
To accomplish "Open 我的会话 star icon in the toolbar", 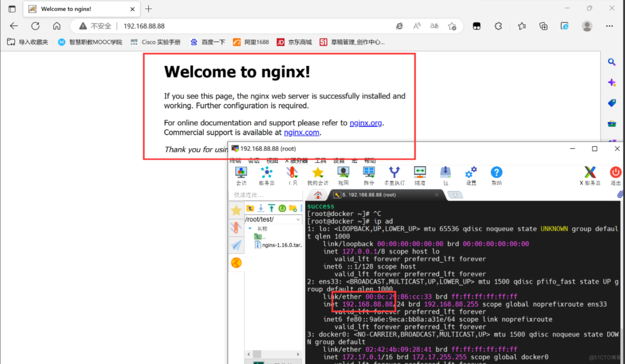I will 318,176.
